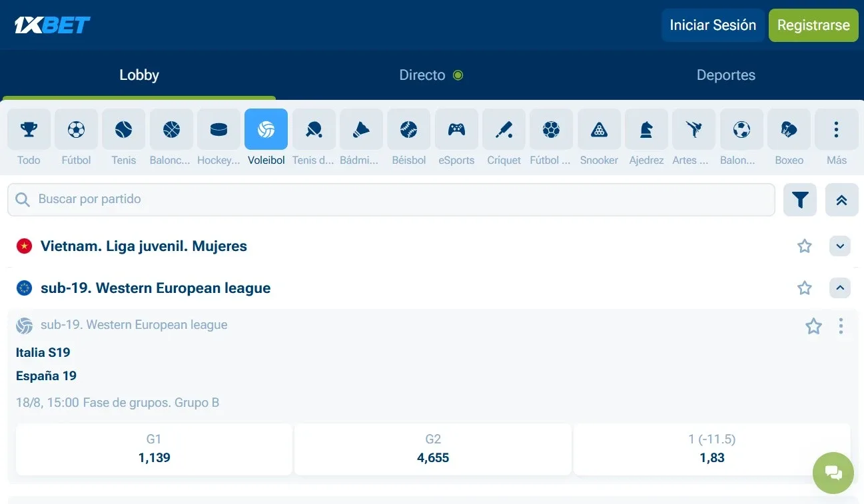Collapse all leagues with double chevron

(x=842, y=200)
